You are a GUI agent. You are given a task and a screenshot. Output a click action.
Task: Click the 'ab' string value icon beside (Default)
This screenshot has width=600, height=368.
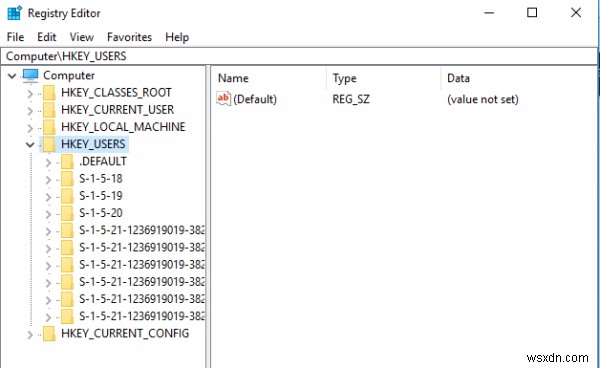(223, 99)
